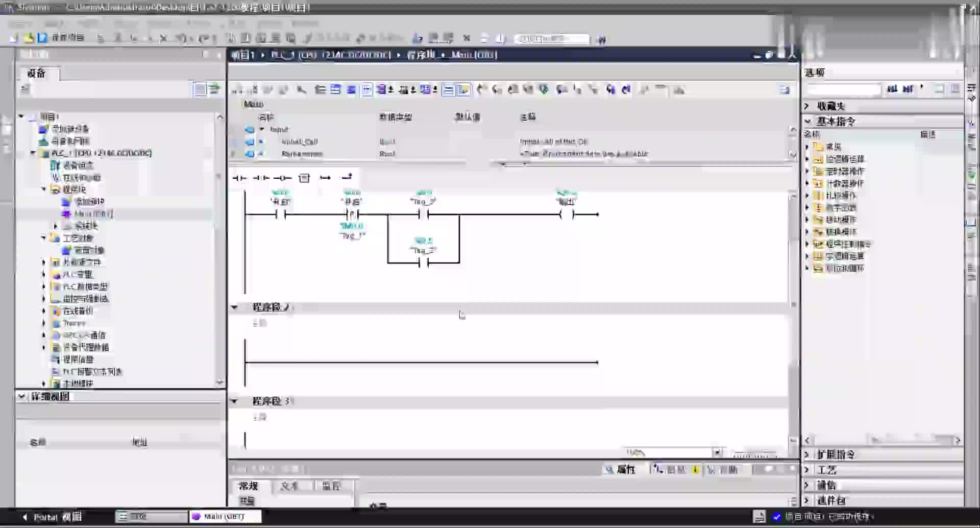The height and width of the screenshot is (528, 980).
Task: Insert an output coil instruction
Action: click(x=282, y=178)
